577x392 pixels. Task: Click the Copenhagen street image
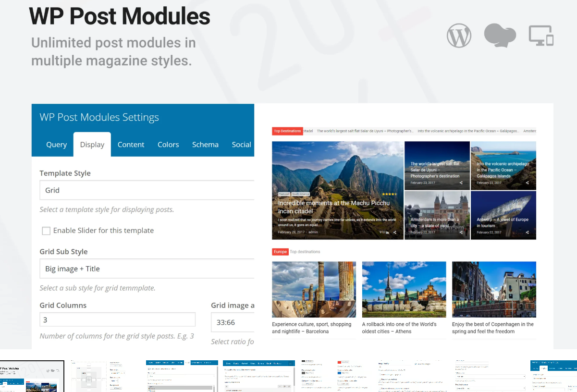[x=494, y=289]
